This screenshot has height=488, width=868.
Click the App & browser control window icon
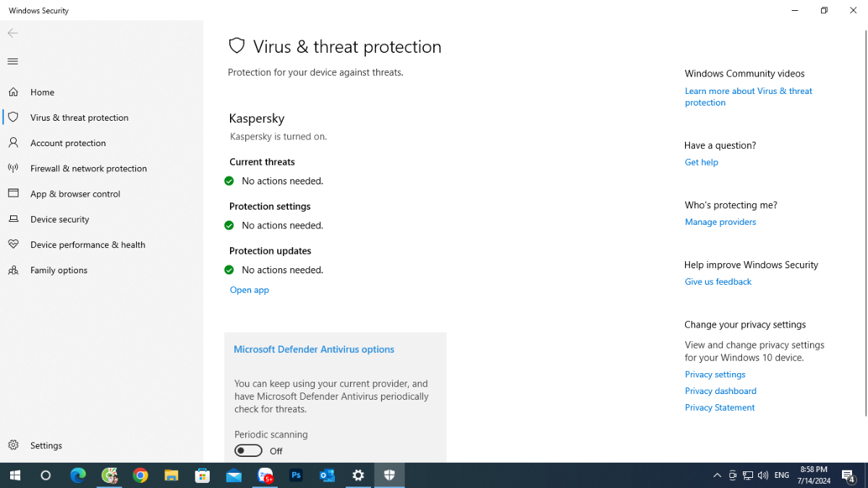[x=13, y=193]
